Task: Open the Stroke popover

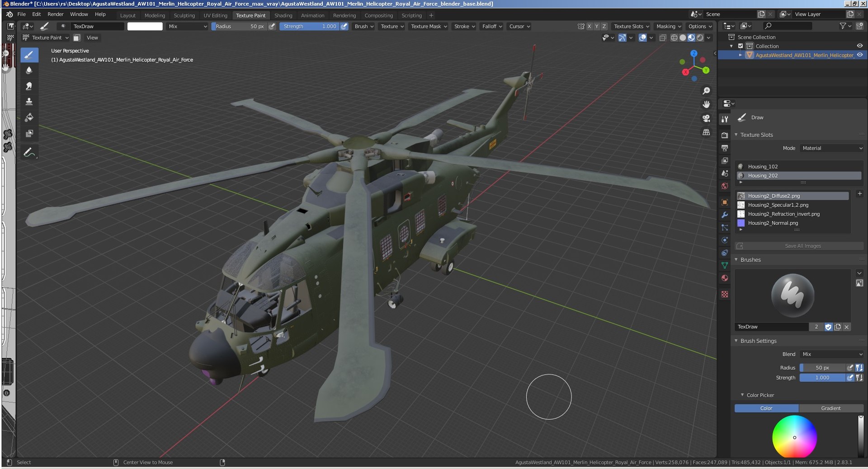Action: coord(464,26)
